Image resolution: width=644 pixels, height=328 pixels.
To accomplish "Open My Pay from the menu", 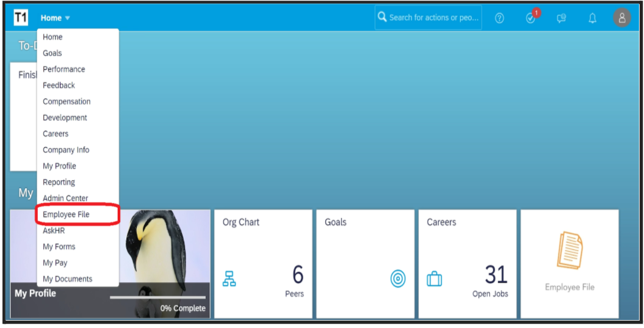I will pos(55,263).
